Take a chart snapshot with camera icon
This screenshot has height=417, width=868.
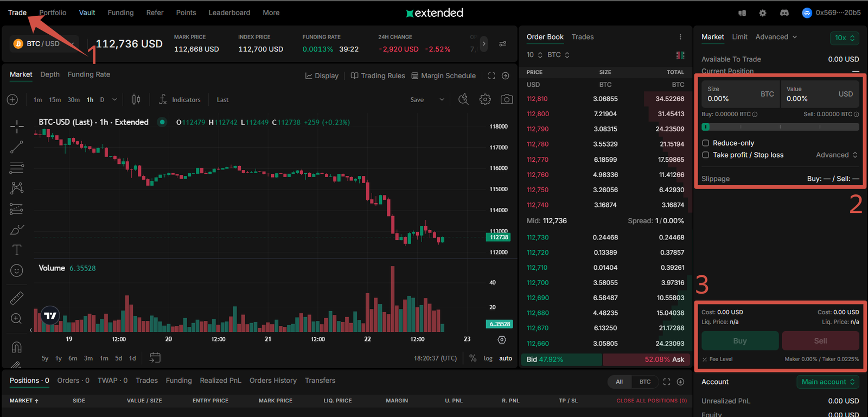507,99
